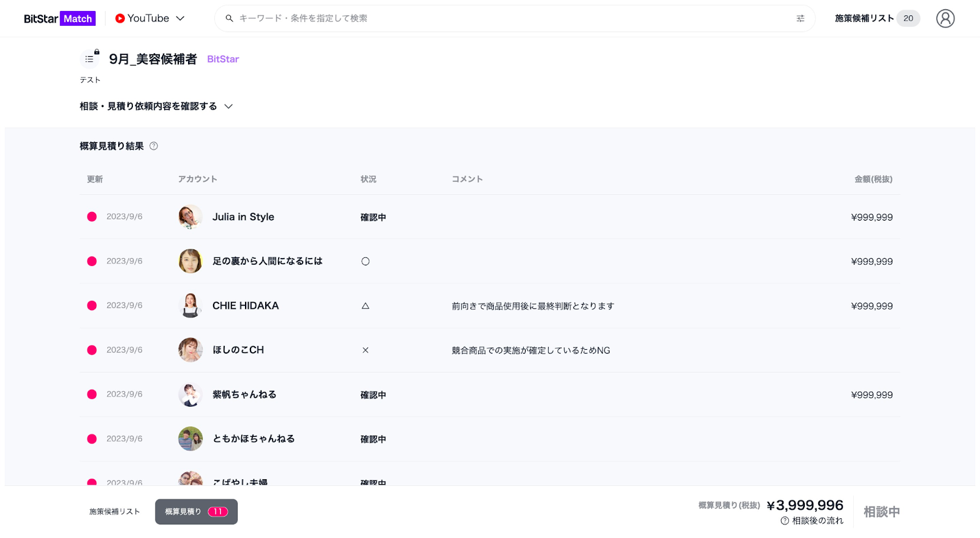Click the triangle status for CHIE HIDAKA
Image resolution: width=980 pixels, height=538 pixels.
point(366,306)
